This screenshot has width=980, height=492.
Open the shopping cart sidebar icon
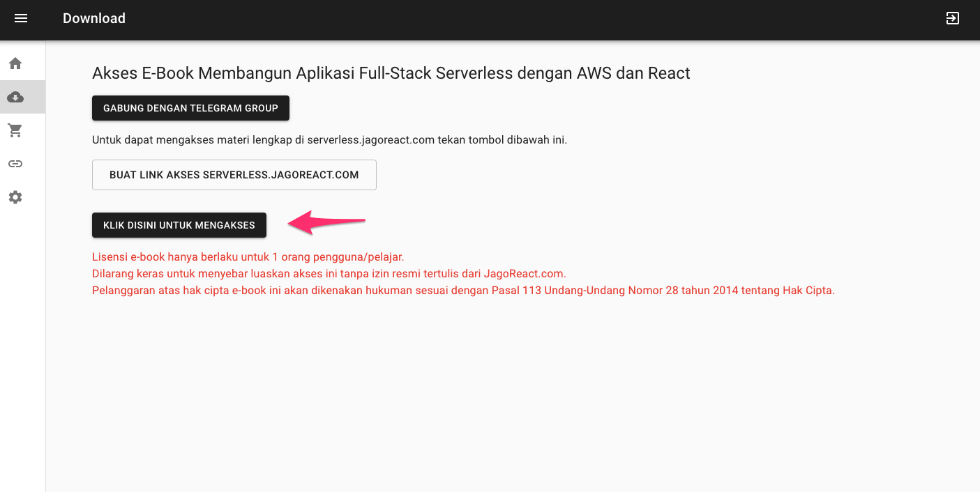(15, 130)
